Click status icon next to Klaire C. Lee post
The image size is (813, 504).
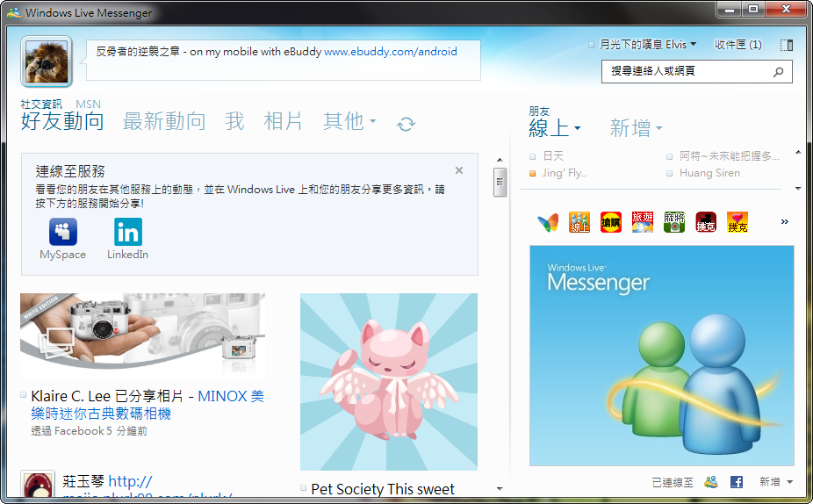(x=24, y=395)
